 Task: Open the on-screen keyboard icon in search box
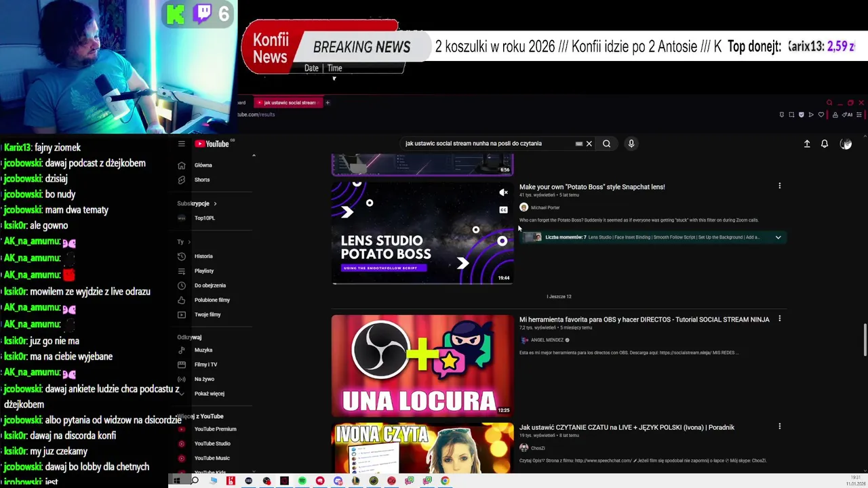click(x=578, y=144)
